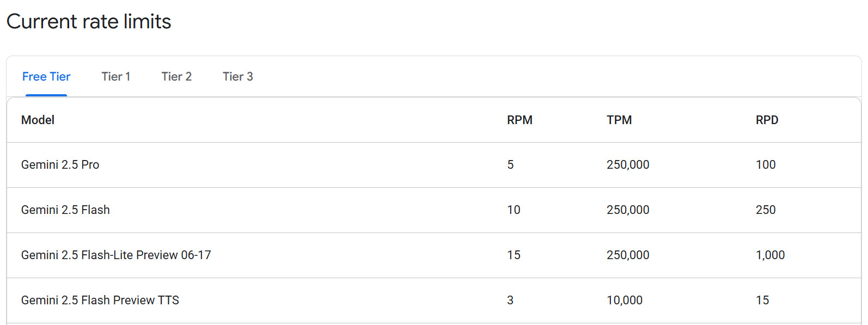Show the Tier 3 rate limits tab
The width and height of the screenshot is (868, 325).
238,77
